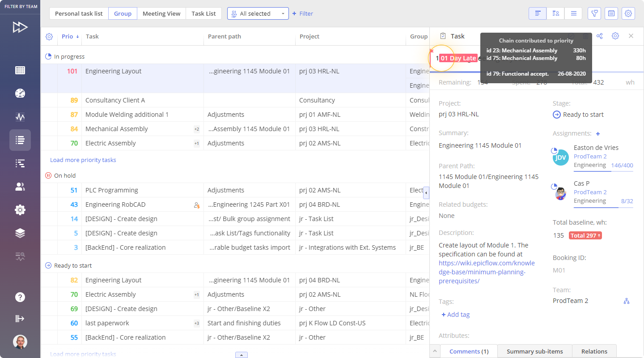644x358 pixels.
Task: Open the dashboard gauge icon in sidebar
Action: [20, 93]
